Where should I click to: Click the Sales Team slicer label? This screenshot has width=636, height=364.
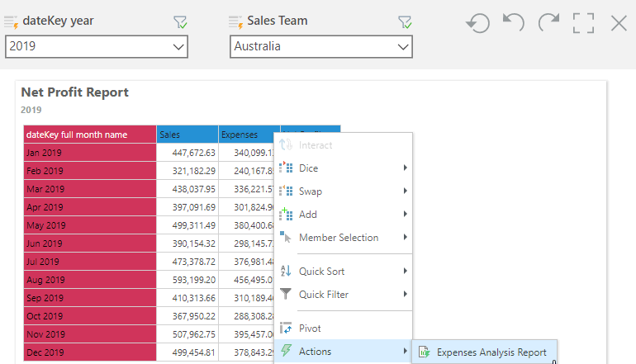(x=278, y=21)
